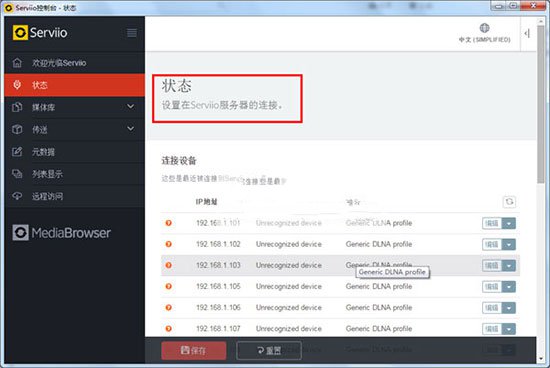Open dropdown arrow for 192.168.1.103 row
Screen dimensions: 550x368
point(509,266)
